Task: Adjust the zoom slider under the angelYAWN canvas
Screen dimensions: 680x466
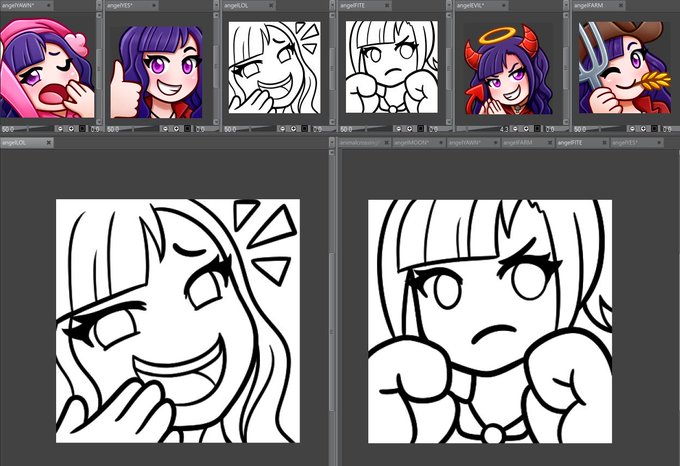Action: click(28, 129)
